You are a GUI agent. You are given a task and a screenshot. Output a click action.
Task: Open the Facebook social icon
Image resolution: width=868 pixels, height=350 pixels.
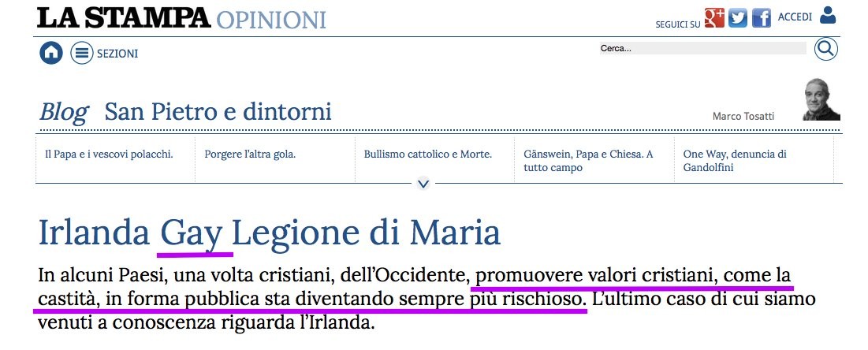point(761,17)
